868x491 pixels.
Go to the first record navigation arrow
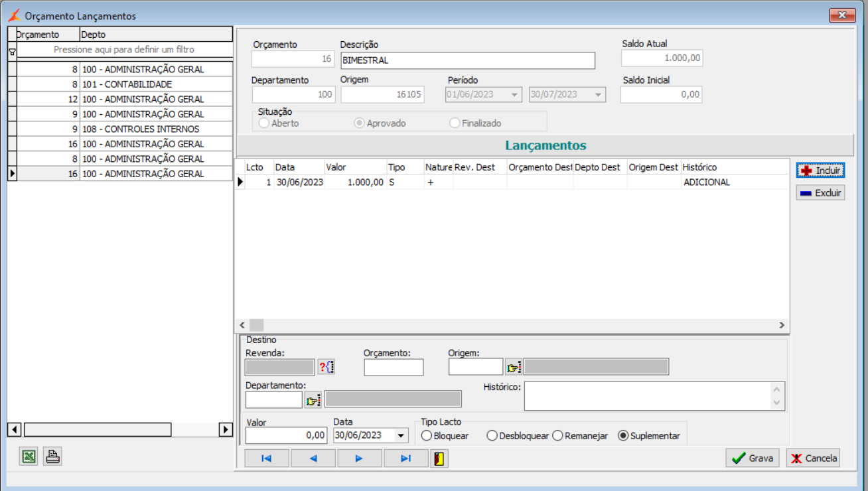click(x=267, y=458)
